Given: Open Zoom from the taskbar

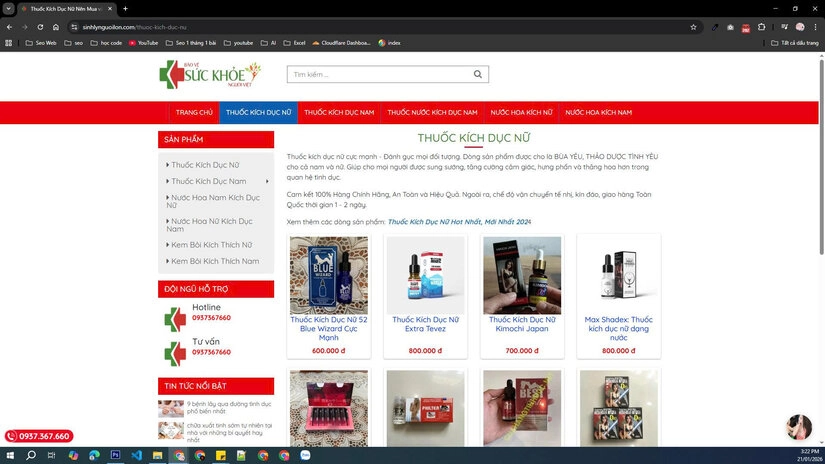Looking at the screenshot, I should tap(305, 455).
